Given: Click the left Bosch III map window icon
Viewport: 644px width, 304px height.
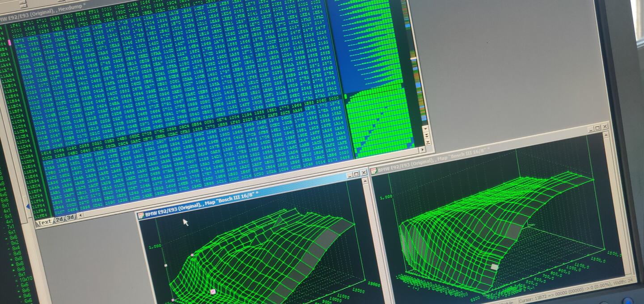Looking at the screenshot, I should [141, 215].
